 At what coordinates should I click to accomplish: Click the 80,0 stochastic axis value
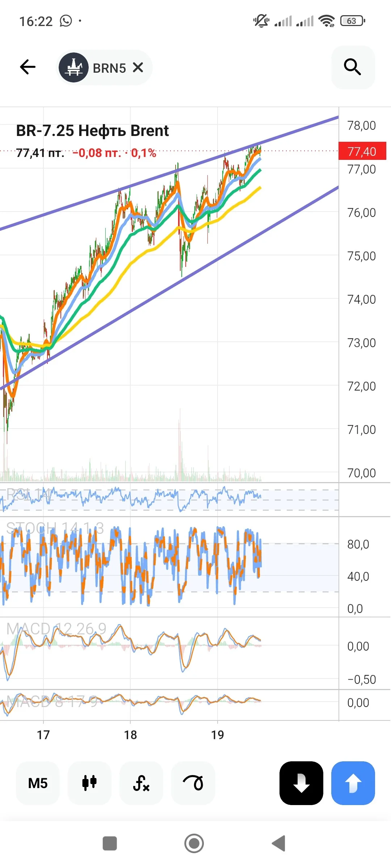pyautogui.click(x=358, y=544)
